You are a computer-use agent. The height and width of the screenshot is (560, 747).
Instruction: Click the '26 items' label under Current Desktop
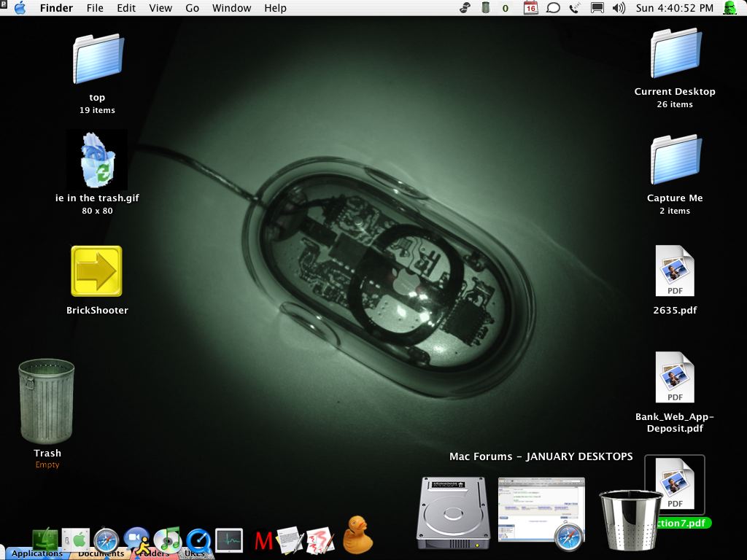(x=675, y=104)
